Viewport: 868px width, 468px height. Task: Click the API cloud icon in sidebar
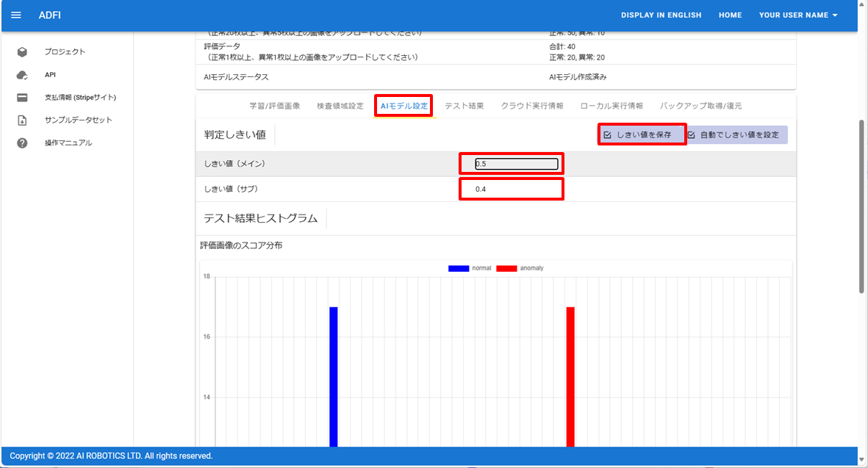[x=22, y=75]
